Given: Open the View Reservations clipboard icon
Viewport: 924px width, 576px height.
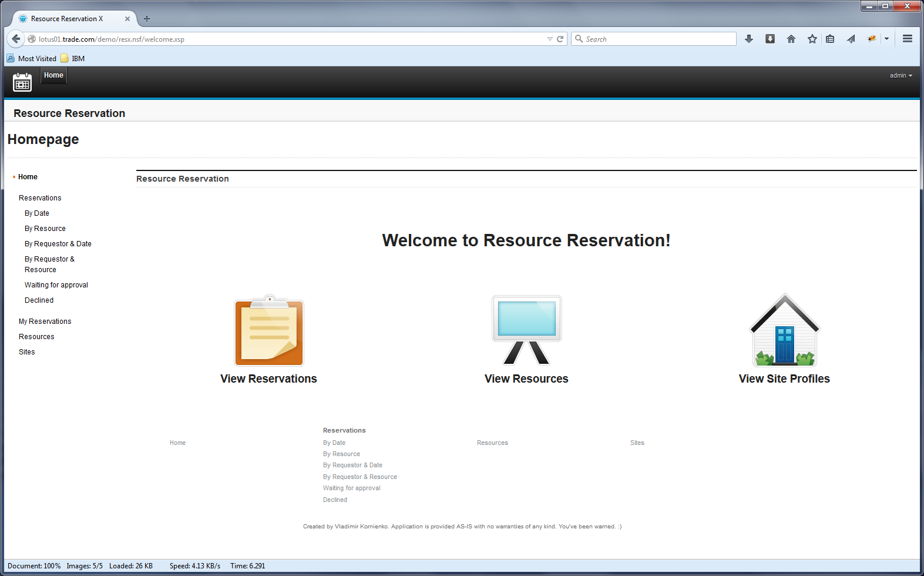Looking at the screenshot, I should (269, 331).
